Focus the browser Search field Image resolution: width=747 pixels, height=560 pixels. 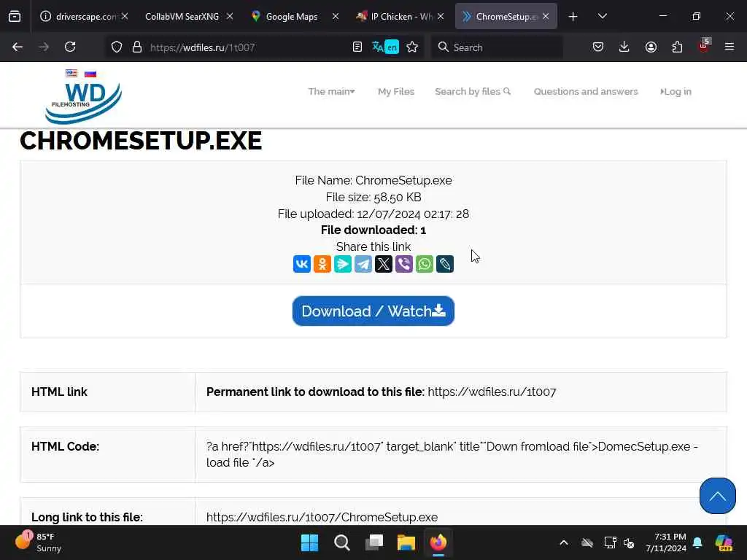(x=497, y=47)
